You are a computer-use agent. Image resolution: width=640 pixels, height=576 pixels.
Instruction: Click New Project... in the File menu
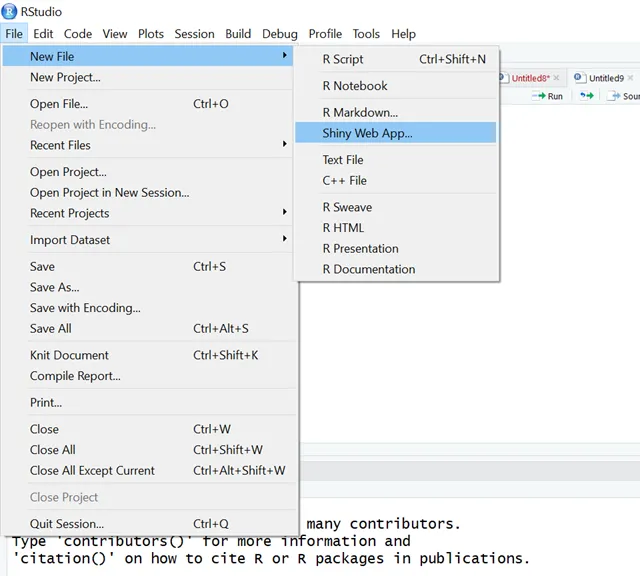tap(148, 77)
